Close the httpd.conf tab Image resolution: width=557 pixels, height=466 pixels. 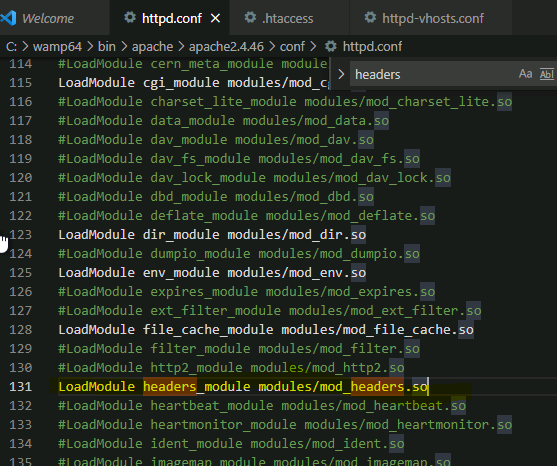point(215,18)
